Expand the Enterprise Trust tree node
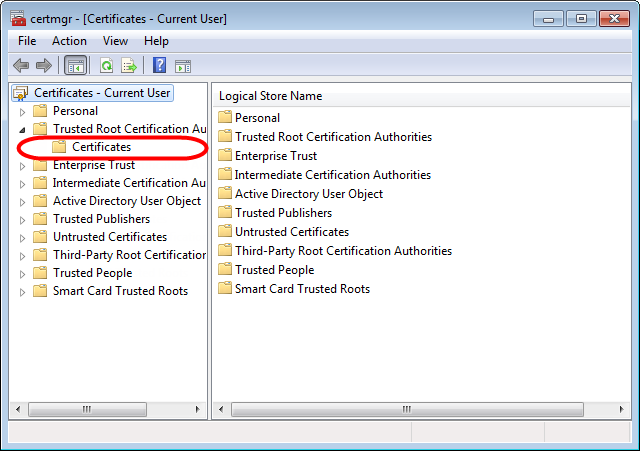The image size is (640, 451). coord(23,165)
